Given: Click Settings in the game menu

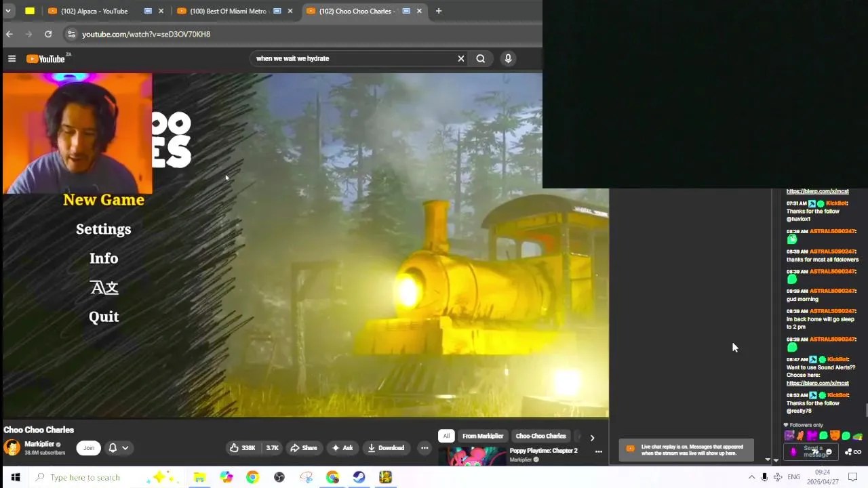Looking at the screenshot, I should pyautogui.click(x=104, y=229).
